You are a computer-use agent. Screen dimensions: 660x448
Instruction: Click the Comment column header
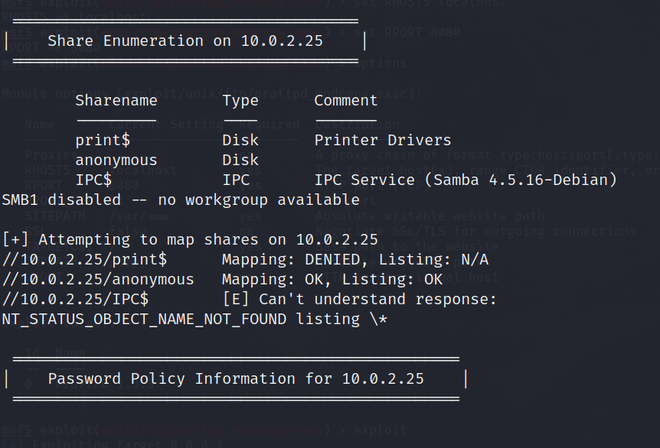click(x=346, y=100)
